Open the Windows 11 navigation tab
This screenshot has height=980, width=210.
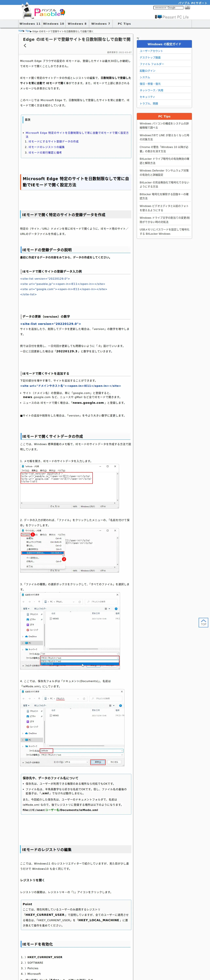click(30, 24)
